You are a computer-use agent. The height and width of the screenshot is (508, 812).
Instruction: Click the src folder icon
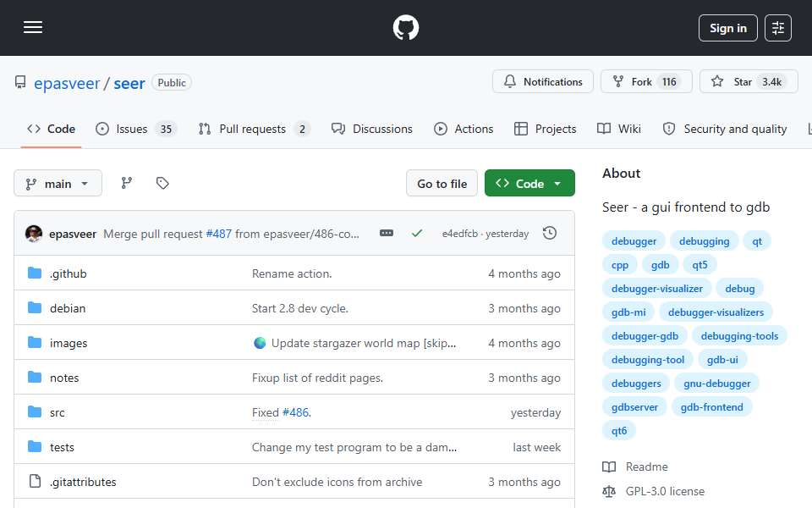(x=35, y=412)
